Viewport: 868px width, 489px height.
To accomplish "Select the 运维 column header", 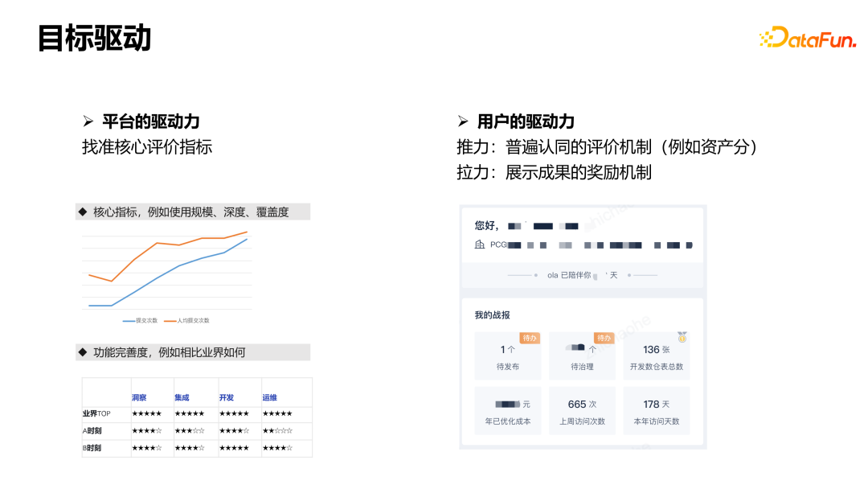I will [x=269, y=397].
